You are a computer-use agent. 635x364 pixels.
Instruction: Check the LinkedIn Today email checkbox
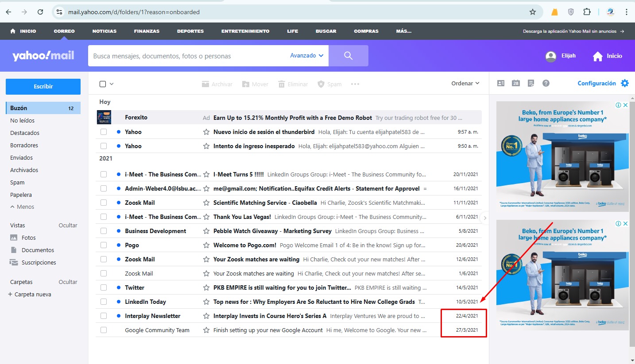coord(104,302)
